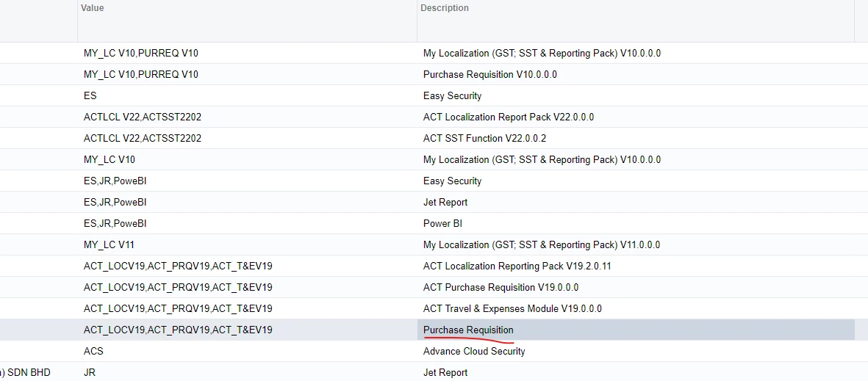Viewport: 868px width, 381px height.
Task: Select ACT Localization Report Pack V22.0.0.0
Action: click(x=636, y=117)
